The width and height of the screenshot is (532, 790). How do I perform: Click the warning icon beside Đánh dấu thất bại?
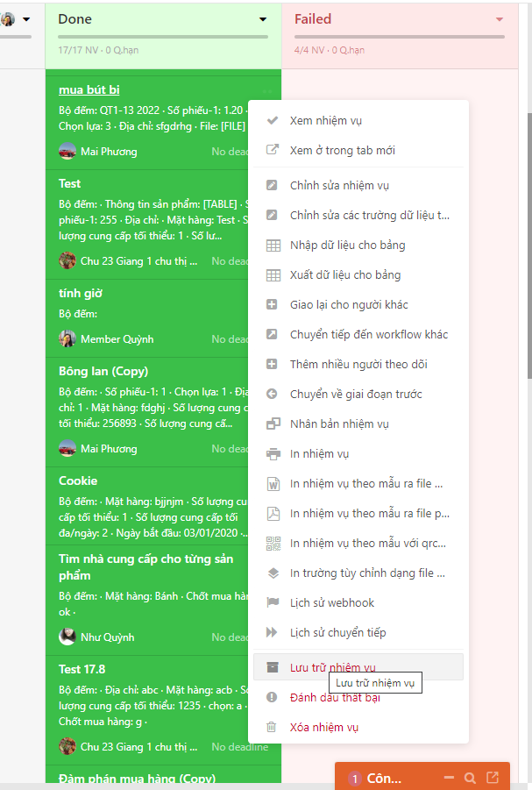coord(272,697)
